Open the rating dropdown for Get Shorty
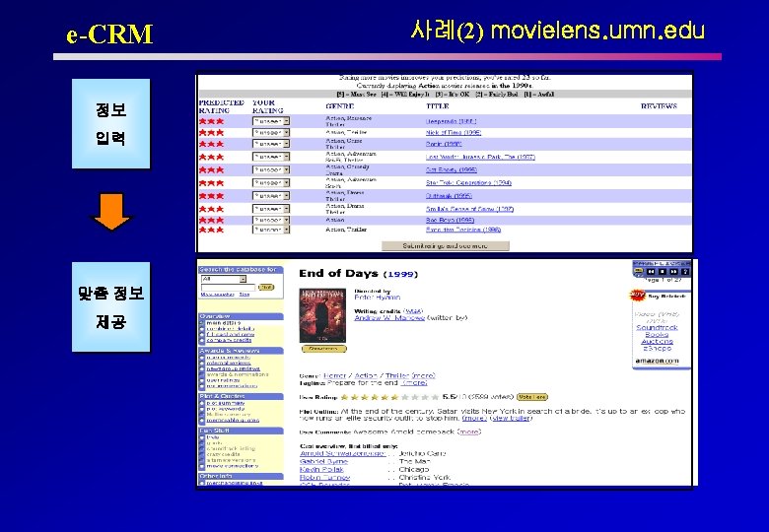769x532 pixels. pos(271,169)
